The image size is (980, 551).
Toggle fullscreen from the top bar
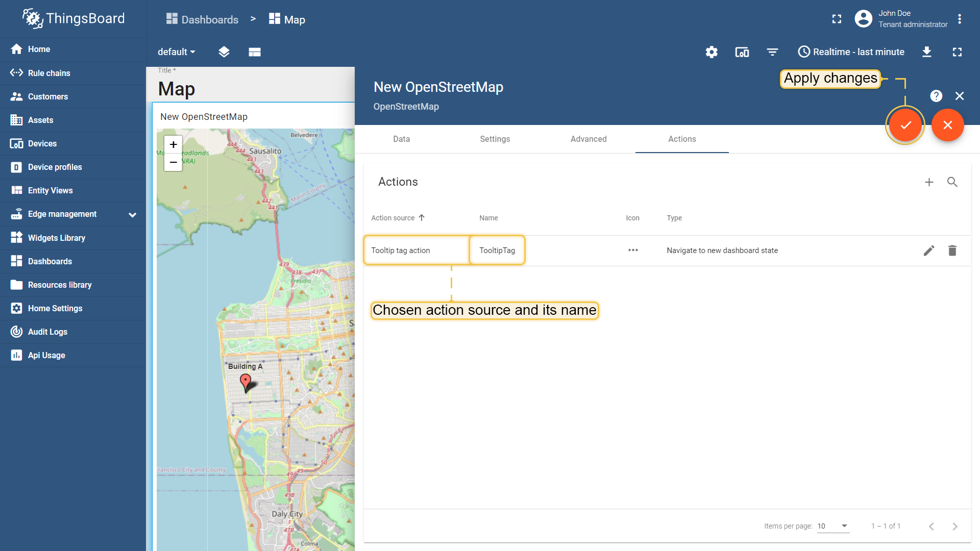coord(837,19)
